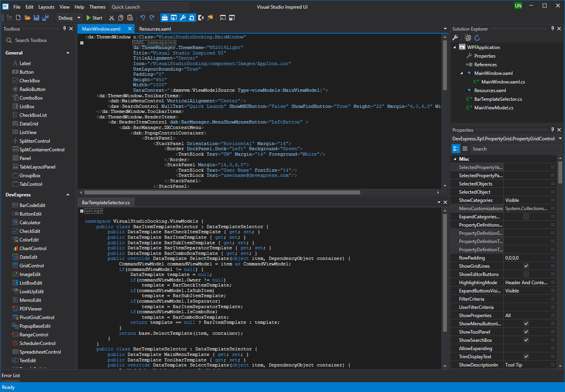Start debugging with the Start button
The image size is (565, 392).
[94, 18]
